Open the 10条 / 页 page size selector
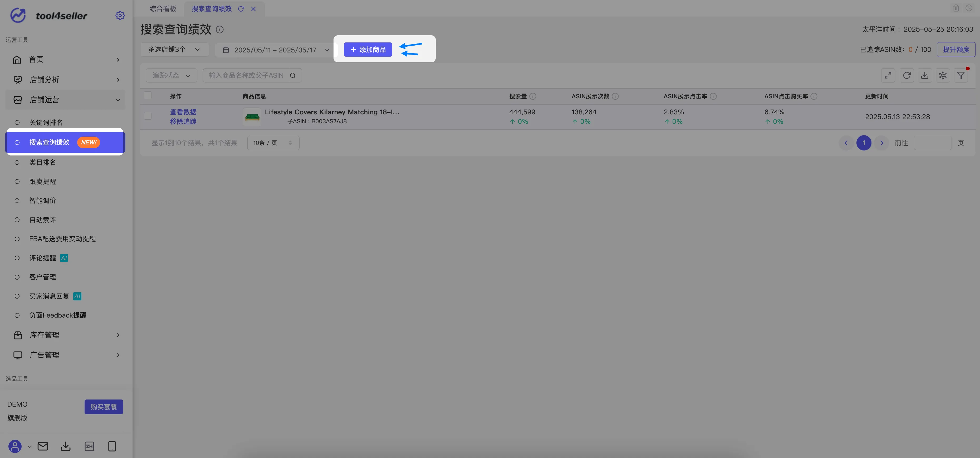980x458 pixels. [273, 143]
